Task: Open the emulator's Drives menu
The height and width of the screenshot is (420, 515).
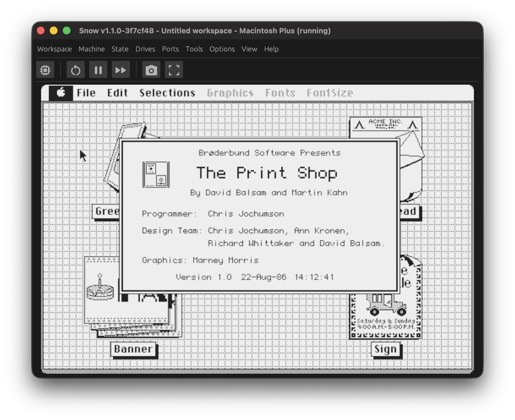Action: tap(145, 49)
